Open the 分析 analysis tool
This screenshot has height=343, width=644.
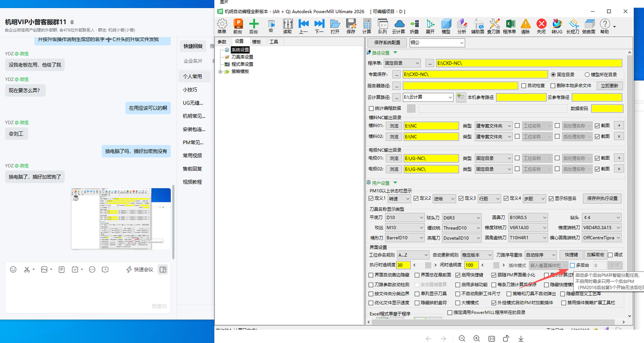(462, 26)
